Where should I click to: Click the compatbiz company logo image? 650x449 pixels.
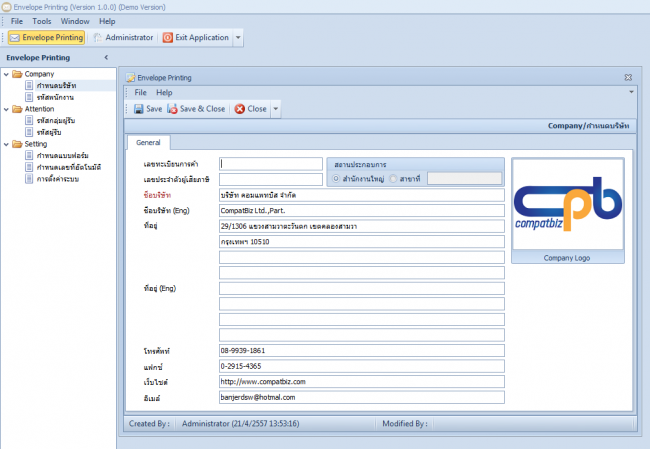[x=568, y=204]
